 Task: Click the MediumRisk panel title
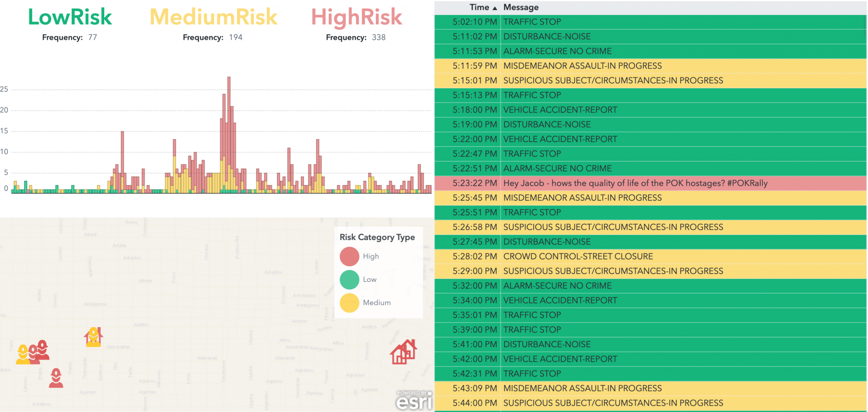(x=214, y=17)
